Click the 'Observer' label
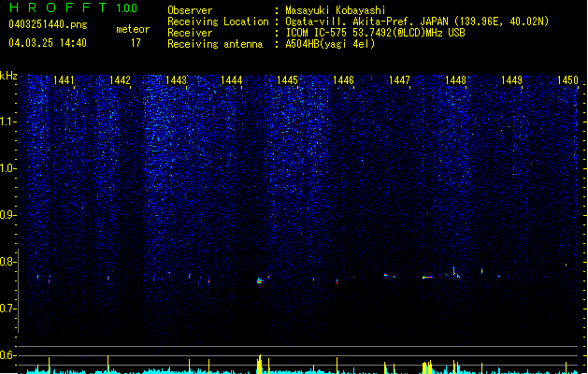588x374 pixels. coord(190,10)
